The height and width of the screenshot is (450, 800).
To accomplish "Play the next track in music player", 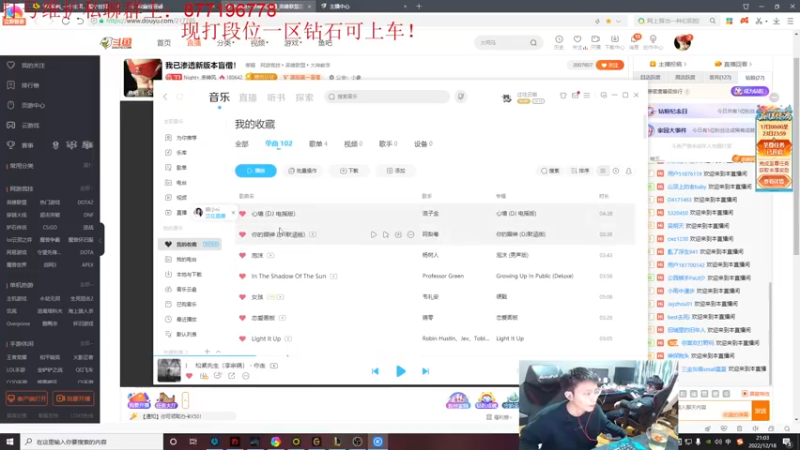I will tap(426, 371).
